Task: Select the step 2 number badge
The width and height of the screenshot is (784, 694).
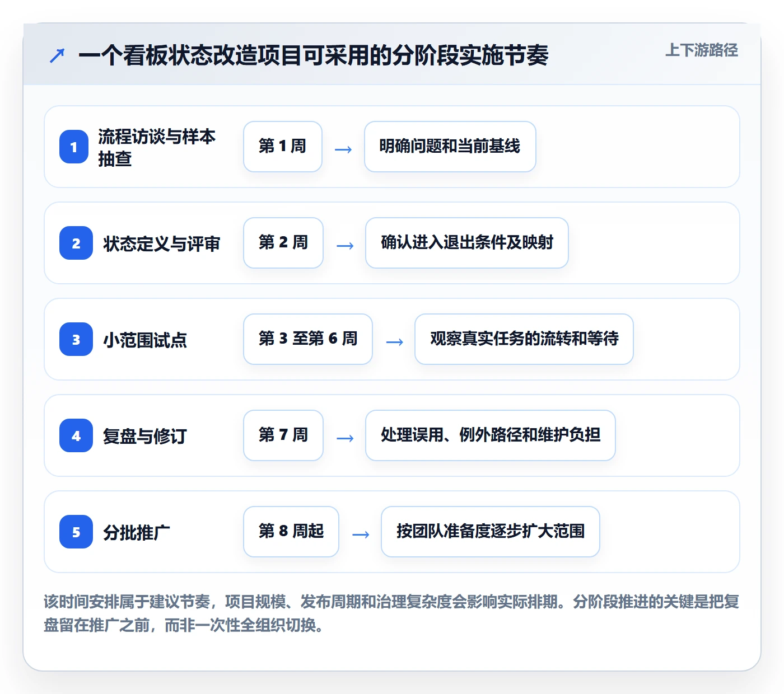Action: tap(76, 243)
